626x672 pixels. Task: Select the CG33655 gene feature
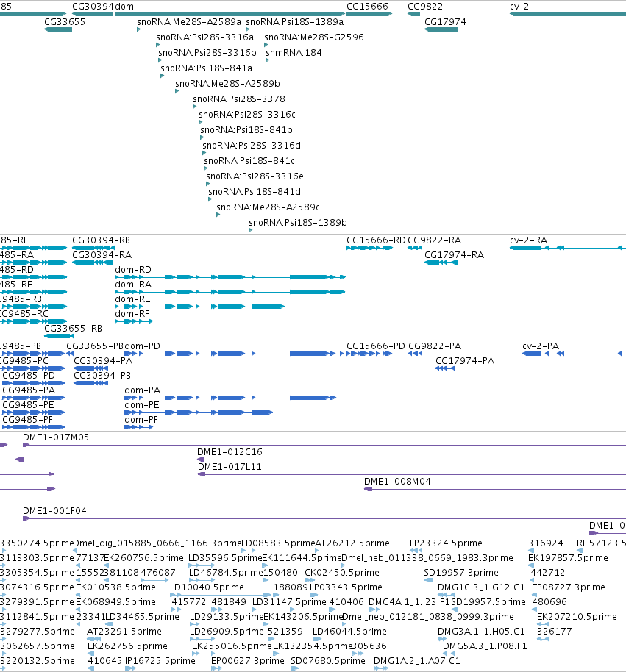(x=58, y=29)
